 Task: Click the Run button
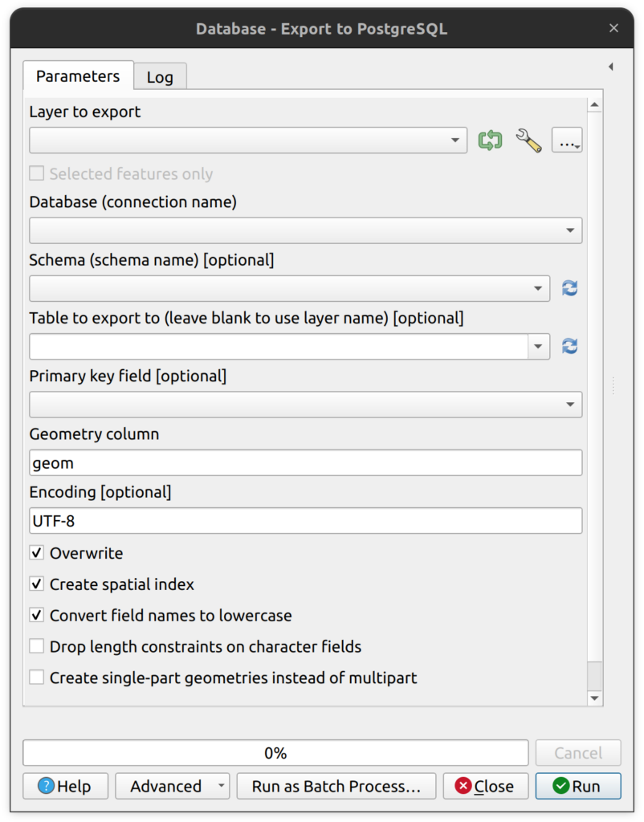[578, 786]
